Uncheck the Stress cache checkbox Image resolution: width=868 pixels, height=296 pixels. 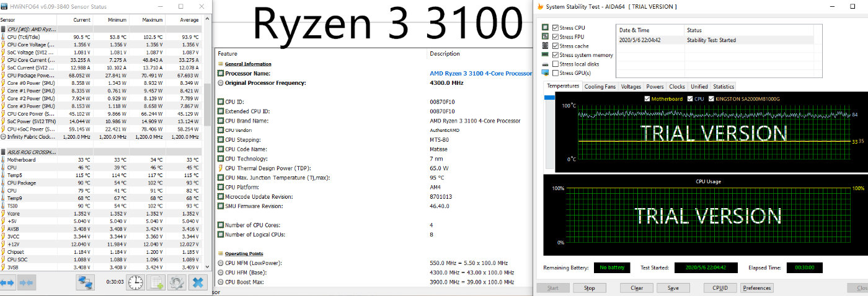click(x=556, y=46)
